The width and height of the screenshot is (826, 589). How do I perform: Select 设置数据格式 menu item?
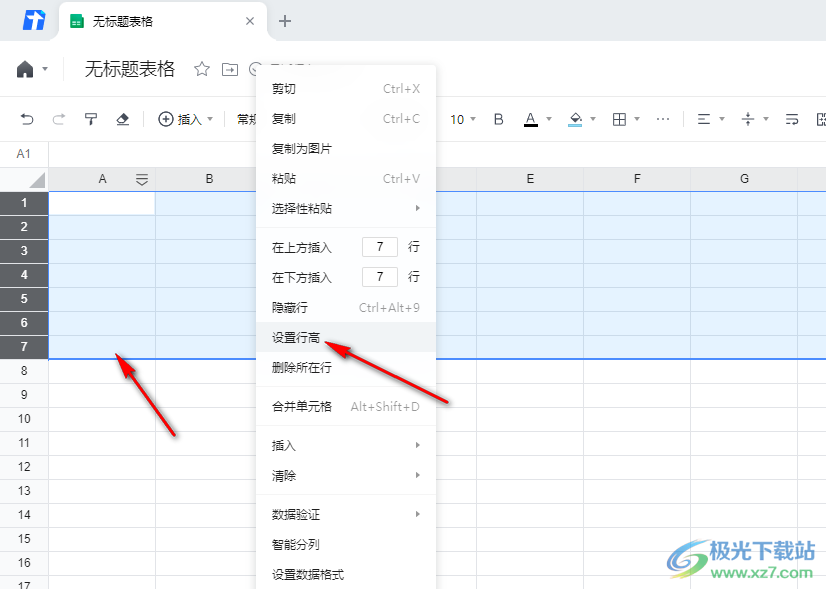click(346, 575)
